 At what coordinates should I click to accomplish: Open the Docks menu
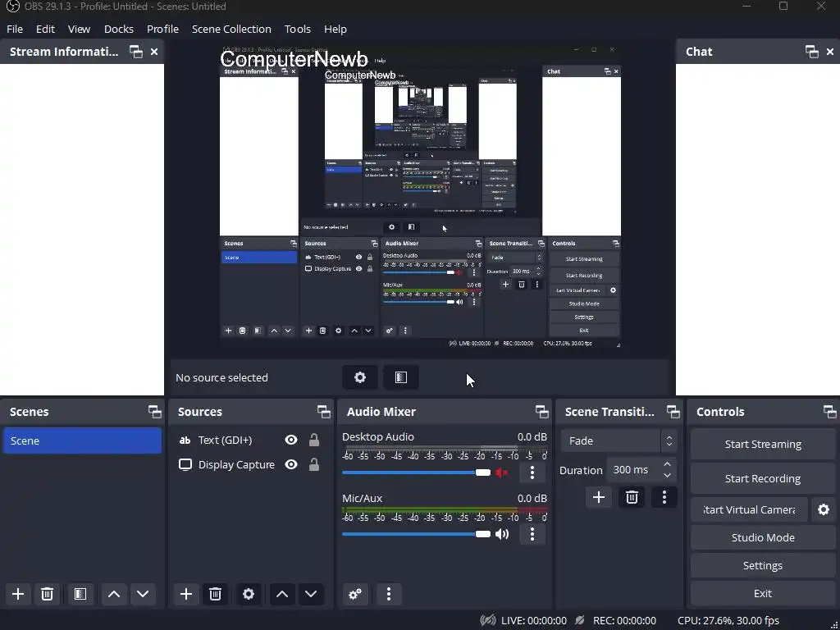(118, 29)
